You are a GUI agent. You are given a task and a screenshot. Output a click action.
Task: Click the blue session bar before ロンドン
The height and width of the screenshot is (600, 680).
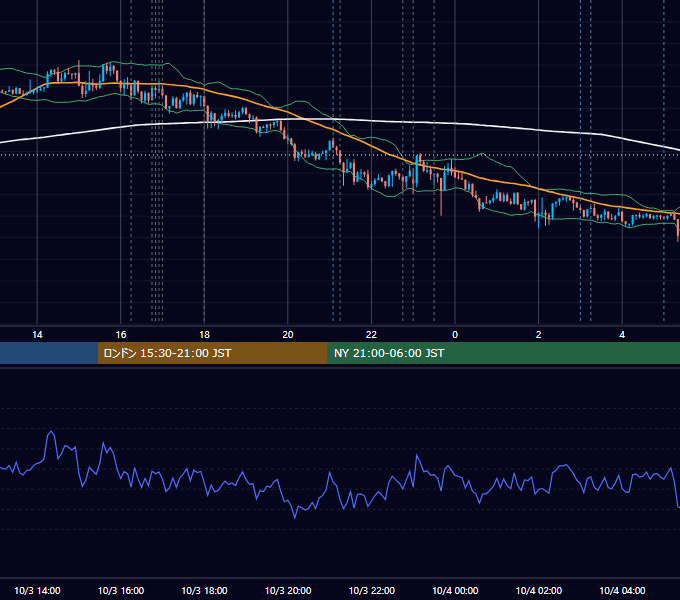tap(49, 353)
